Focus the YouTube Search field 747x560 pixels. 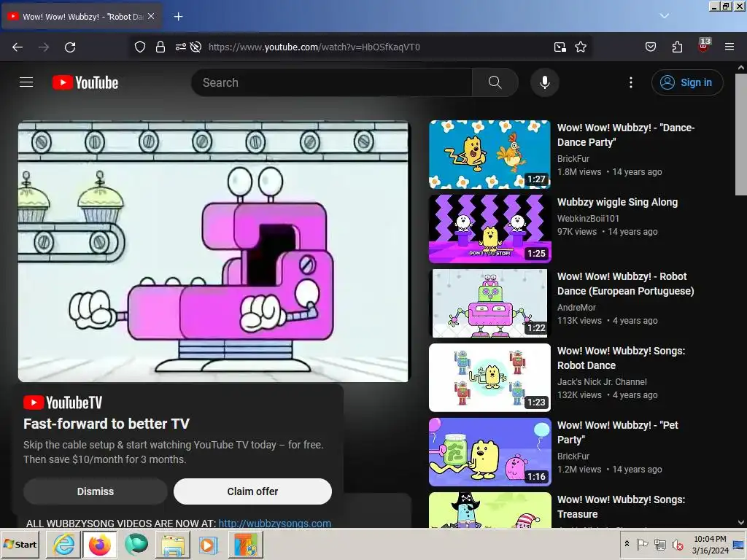tap(332, 82)
